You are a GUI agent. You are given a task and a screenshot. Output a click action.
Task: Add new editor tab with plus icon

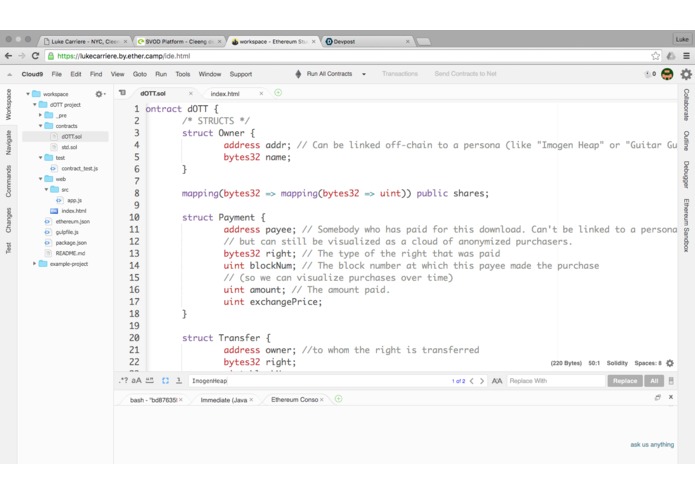(x=278, y=93)
